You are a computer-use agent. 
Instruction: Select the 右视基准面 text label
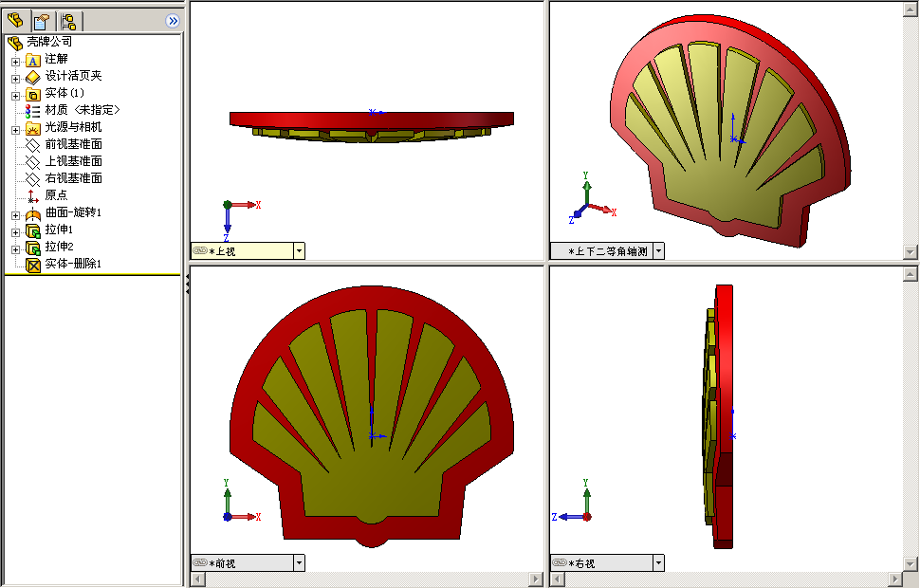tap(74, 177)
